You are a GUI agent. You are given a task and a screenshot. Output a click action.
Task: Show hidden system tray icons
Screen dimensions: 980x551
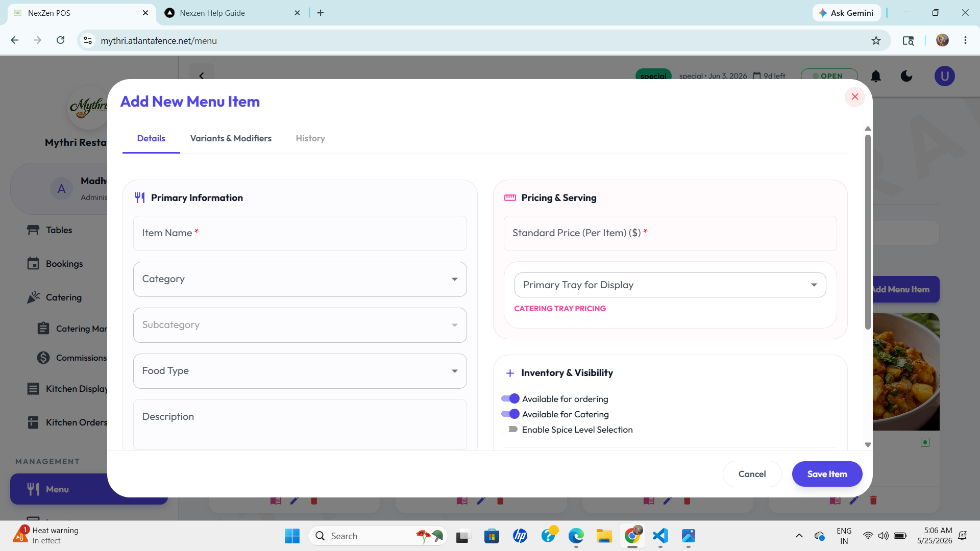coord(799,536)
